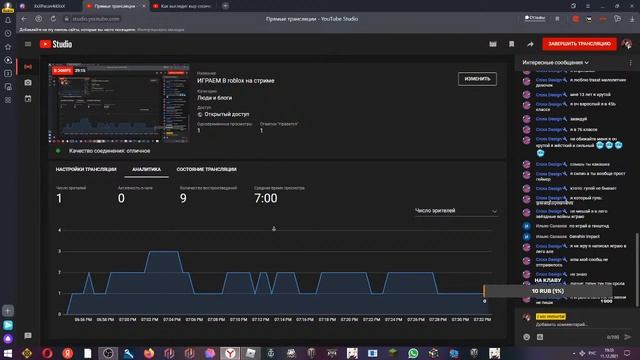
Task: Click the bookmark-shaped icon in Studio header
Action: [x=511, y=44]
